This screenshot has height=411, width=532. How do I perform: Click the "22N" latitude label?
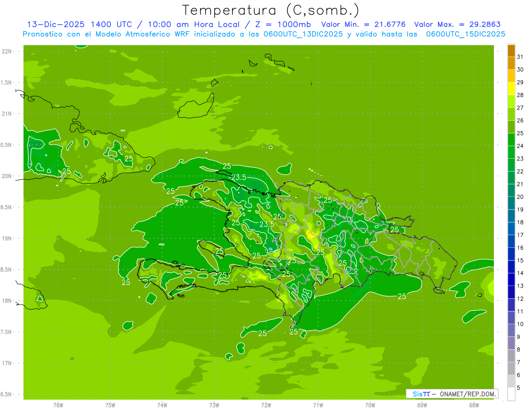click(x=7, y=51)
